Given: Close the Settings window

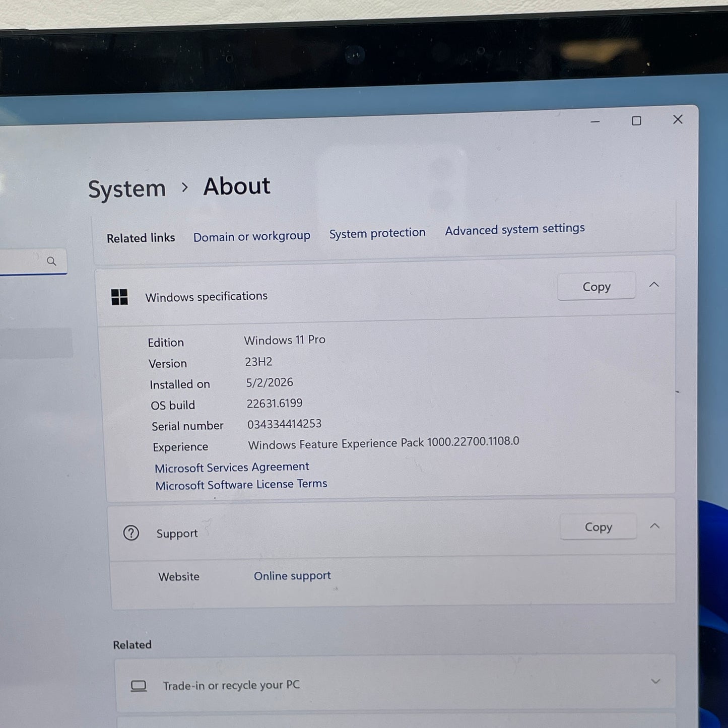Looking at the screenshot, I should (x=678, y=119).
